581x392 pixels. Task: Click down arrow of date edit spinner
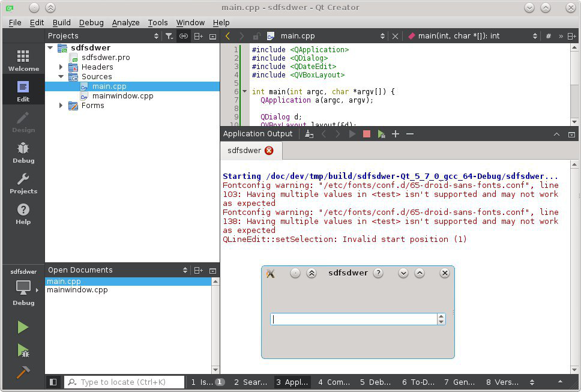441,322
